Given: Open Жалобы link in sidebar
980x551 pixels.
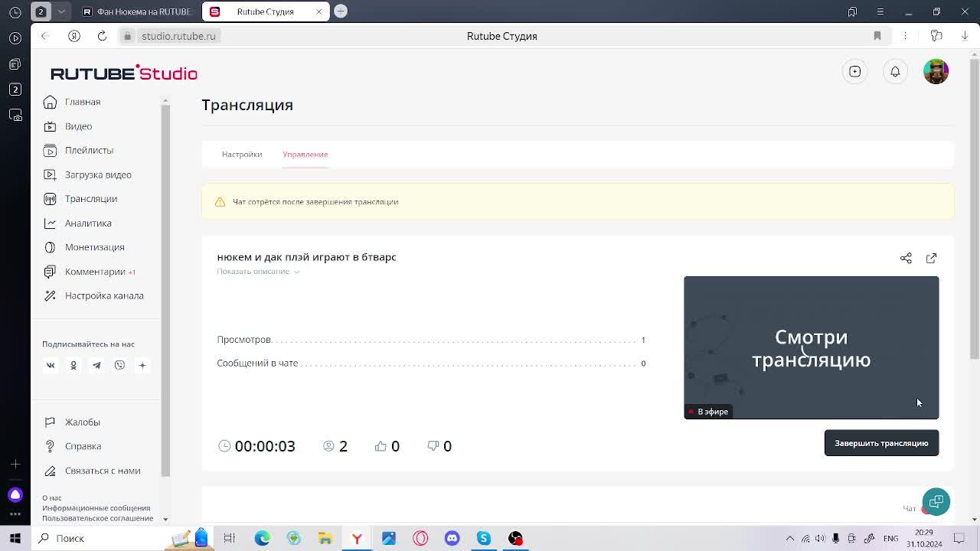Looking at the screenshot, I should coord(82,422).
